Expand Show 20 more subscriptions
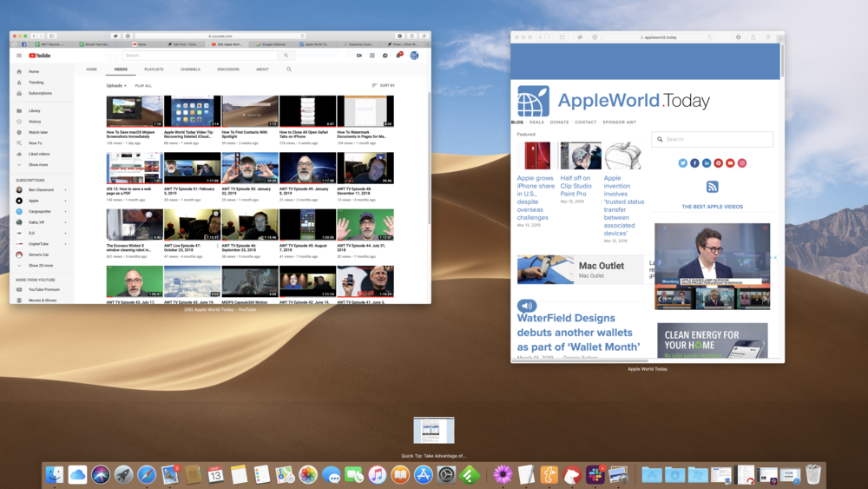868x489 pixels. click(x=42, y=266)
